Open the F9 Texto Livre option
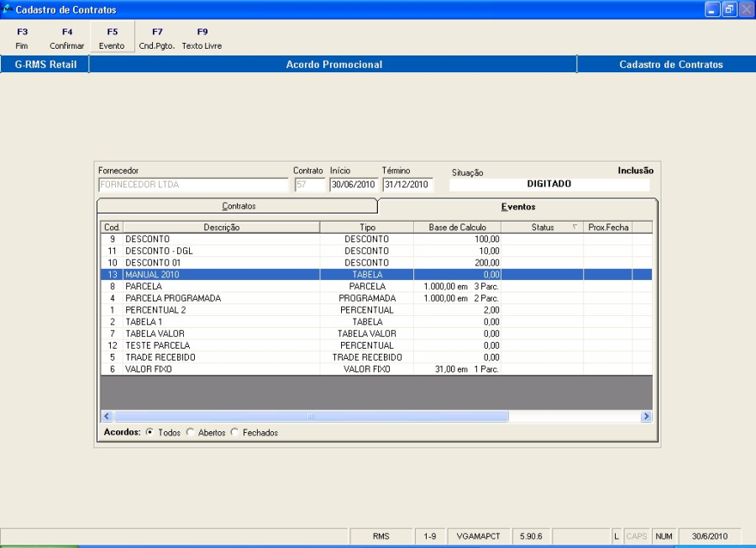This screenshot has width=756, height=548. [202, 38]
